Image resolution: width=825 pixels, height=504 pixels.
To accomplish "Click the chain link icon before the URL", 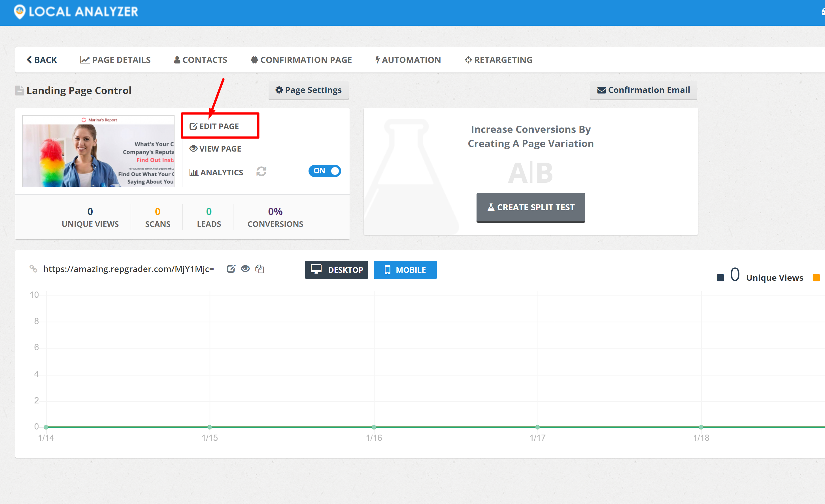I will 33,269.
